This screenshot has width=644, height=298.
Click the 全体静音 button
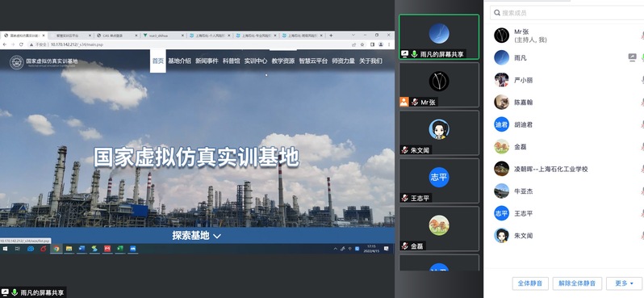[x=530, y=283]
